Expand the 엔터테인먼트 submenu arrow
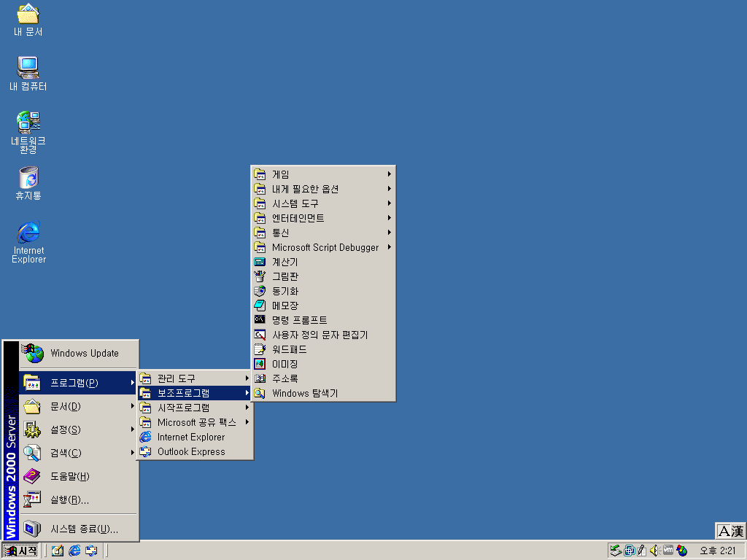Image resolution: width=747 pixels, height=560 pixels. tap(390, 217)
